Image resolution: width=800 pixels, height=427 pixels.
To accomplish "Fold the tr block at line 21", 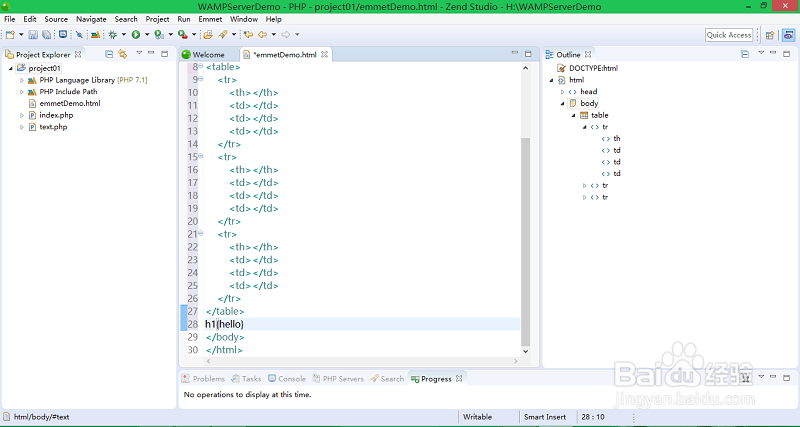I will click(201, 233).
